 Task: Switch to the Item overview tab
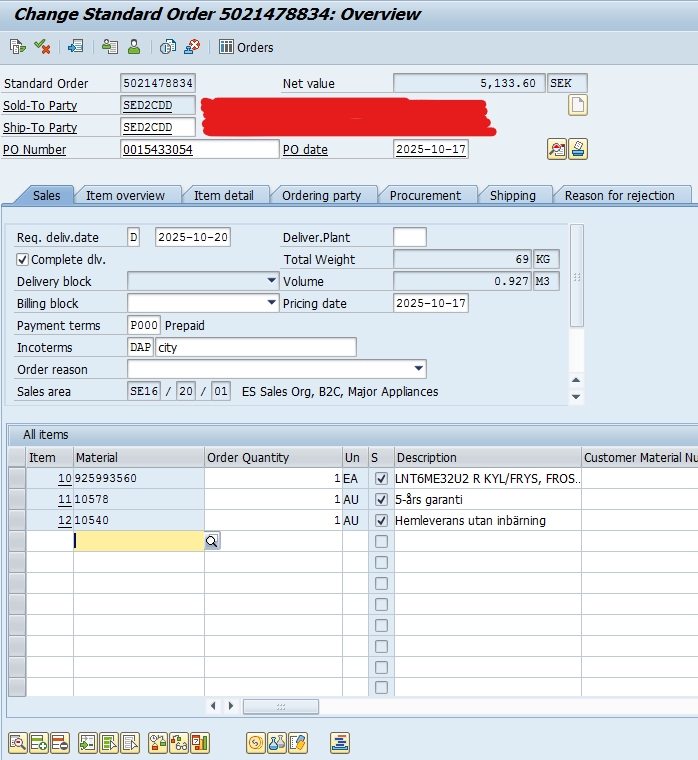click(125, 195)
